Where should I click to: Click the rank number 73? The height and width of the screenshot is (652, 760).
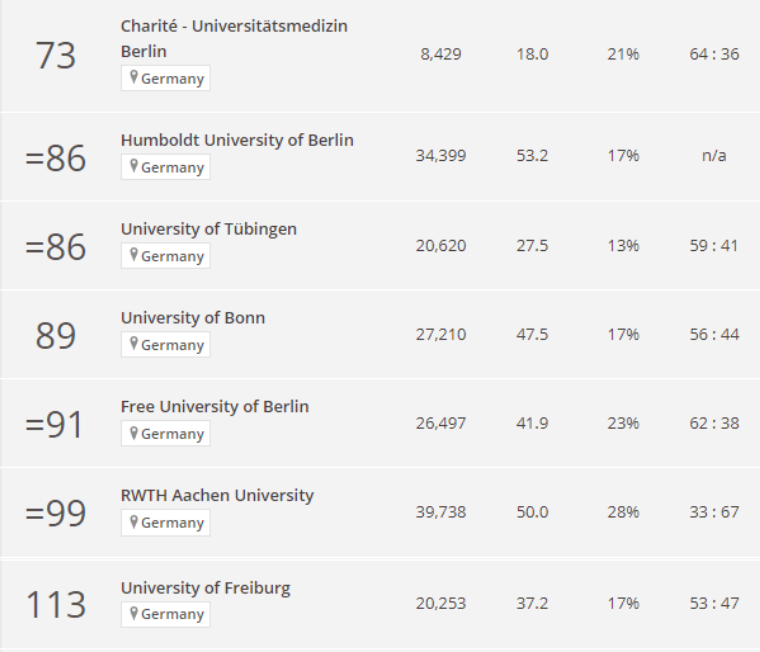click(x=56, y=56)
